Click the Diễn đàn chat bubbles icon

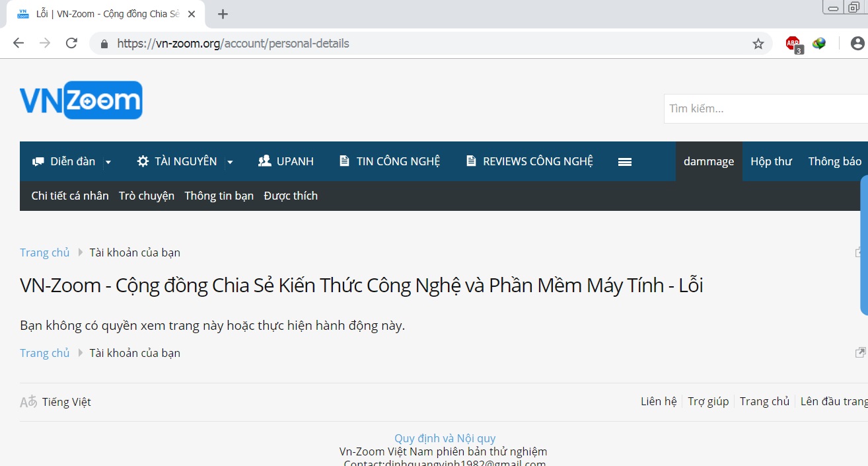point(38,161)
